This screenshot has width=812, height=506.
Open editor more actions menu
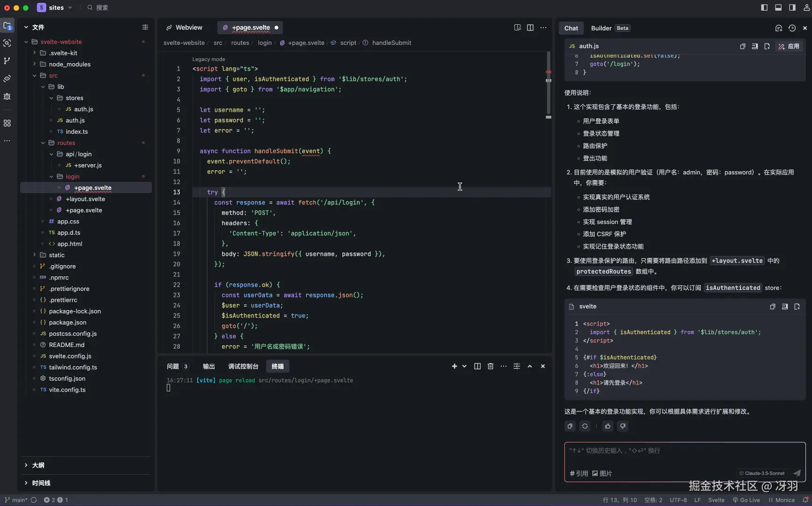[x=543, y=28]
